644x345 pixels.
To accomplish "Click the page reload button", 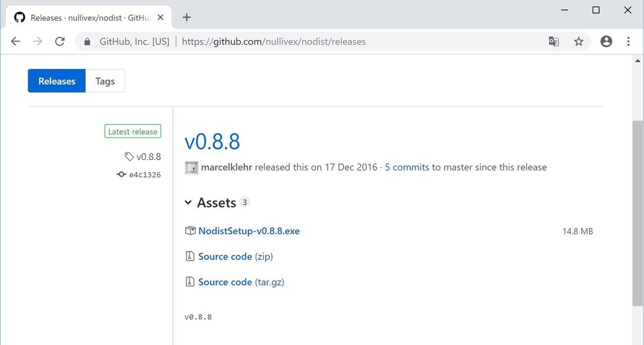I will click(60, 41).
